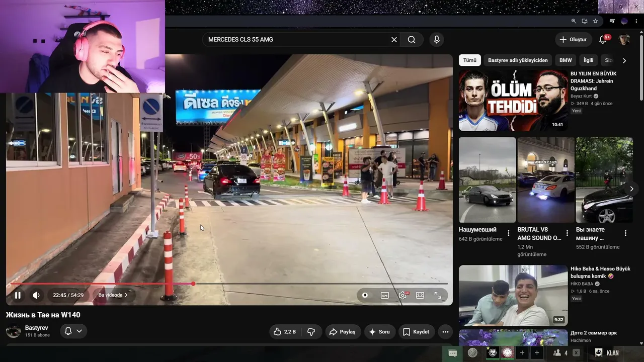Click the Oluştur create button

[573, 39]
